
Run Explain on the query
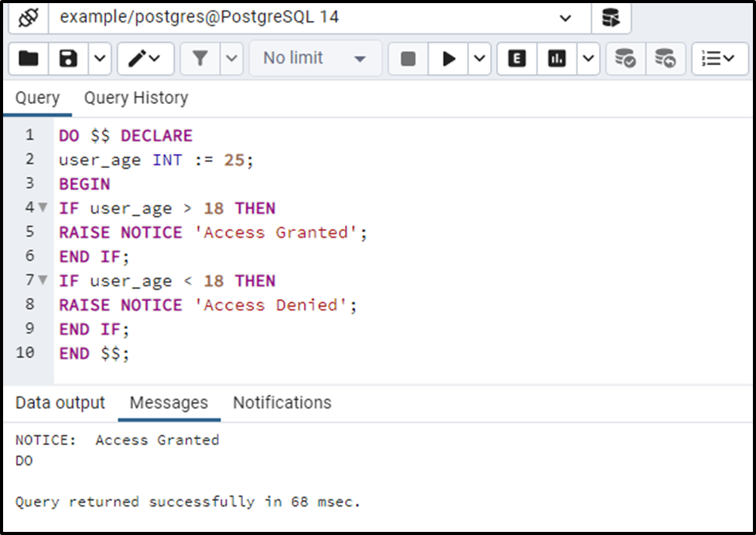coord(516,58)
